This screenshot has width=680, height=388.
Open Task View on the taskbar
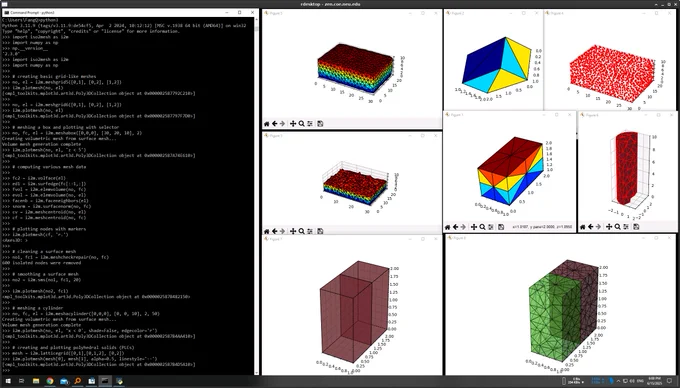22,381
